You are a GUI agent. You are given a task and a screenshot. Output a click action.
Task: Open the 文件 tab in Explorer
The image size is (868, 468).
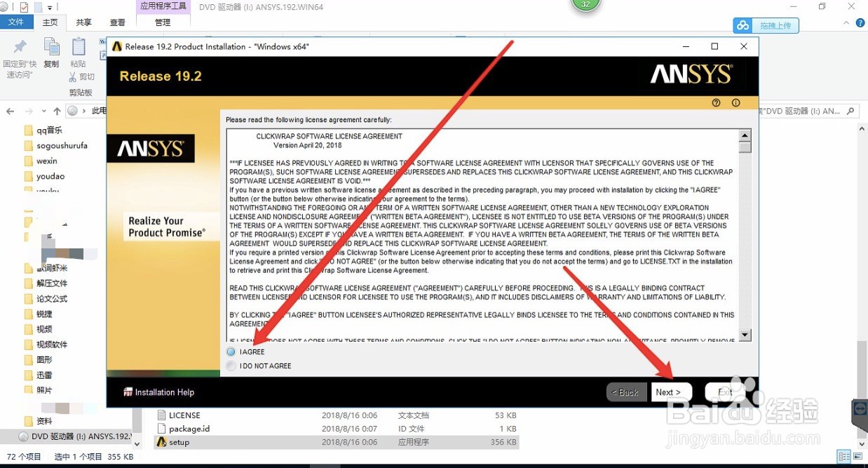click(x=16, y=22)
